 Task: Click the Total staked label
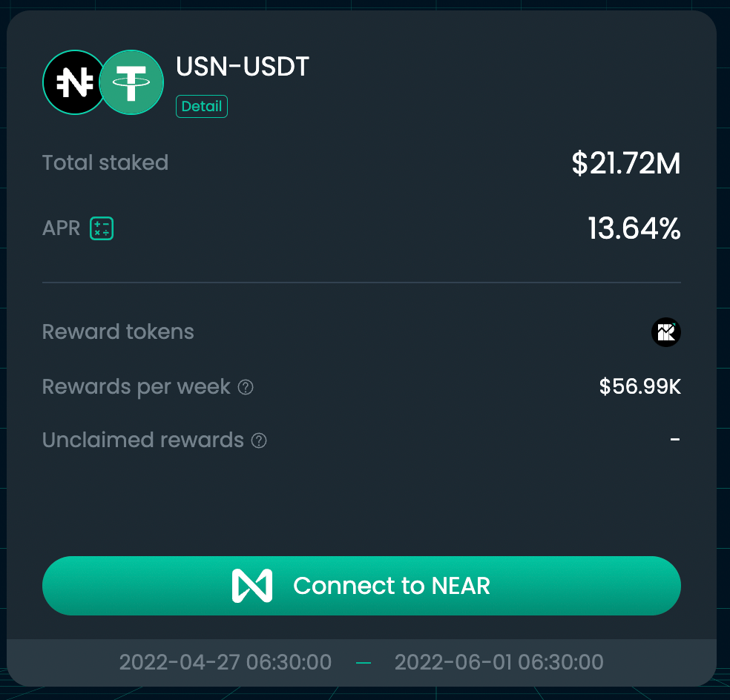pos(105,163)
